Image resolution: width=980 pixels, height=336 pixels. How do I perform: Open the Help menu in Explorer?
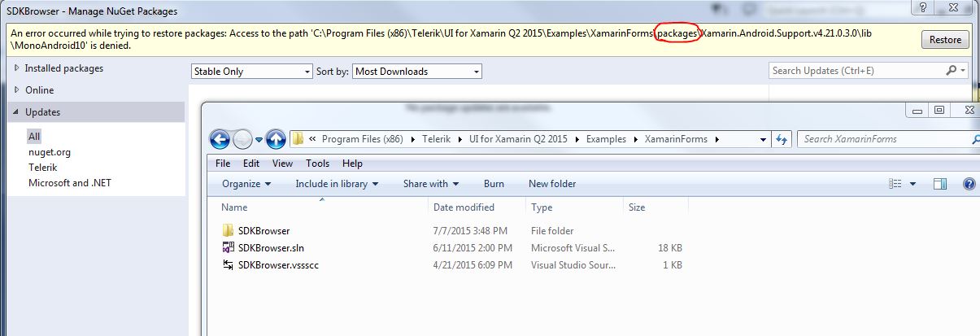click(352, 164)
